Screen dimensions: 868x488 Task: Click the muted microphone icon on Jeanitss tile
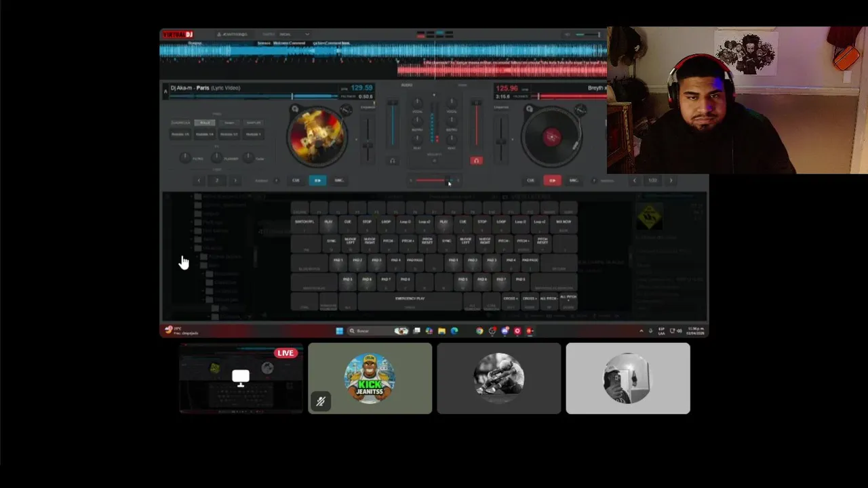coord(320,401)
